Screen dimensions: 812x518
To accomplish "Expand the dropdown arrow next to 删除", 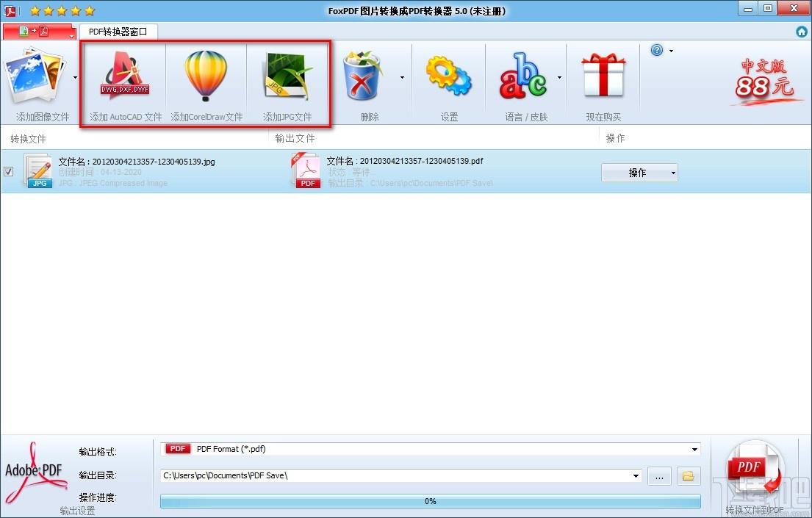I will (x=403, y=78).
